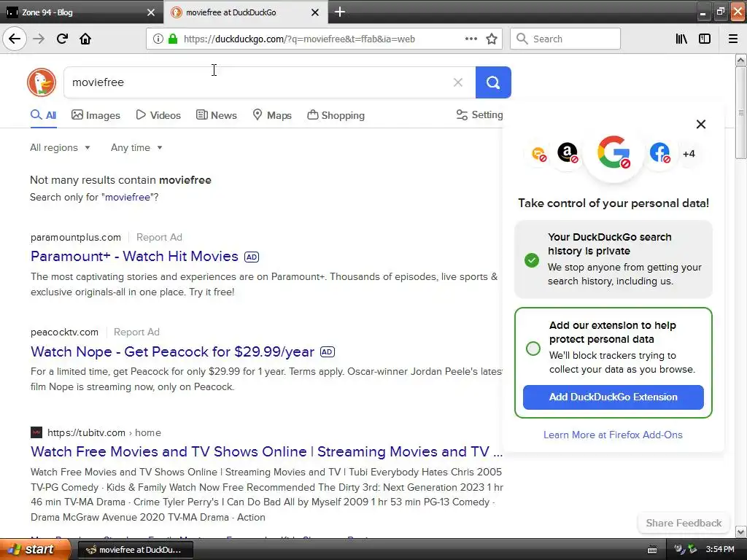Image resolution: width=747 pixels, height=560 pixels.
Task: Open the browser home page
Action: pyautogui.click(x=85, y=39)
